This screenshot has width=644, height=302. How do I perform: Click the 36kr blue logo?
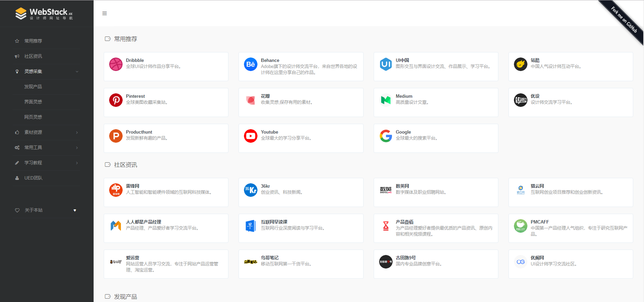click(x=251, y=190)
